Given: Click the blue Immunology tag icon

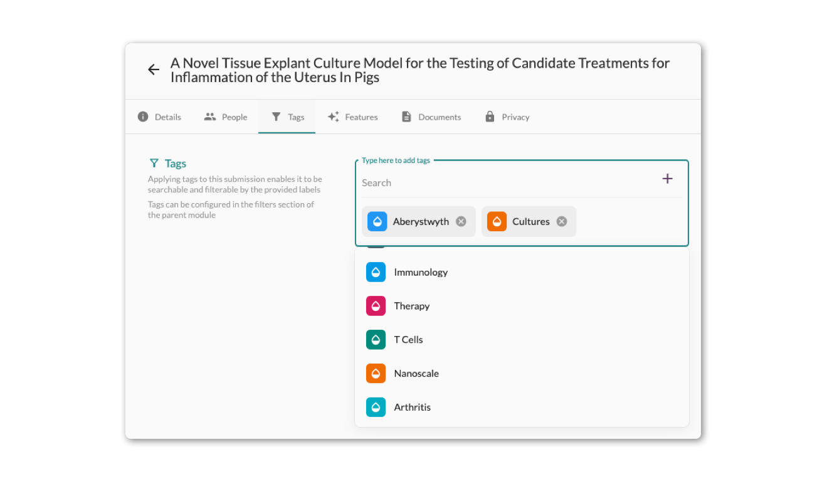Looking at the screenshot, I should click(376, 272).
